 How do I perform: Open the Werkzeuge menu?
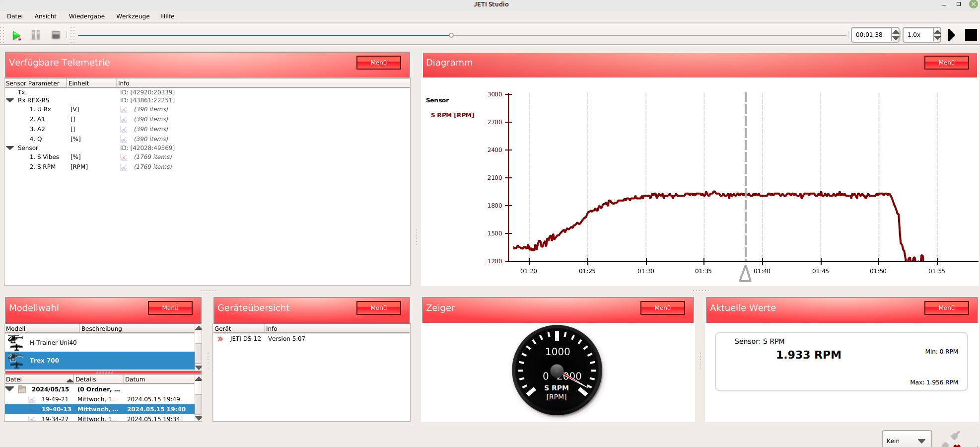pyautogui.click(x=133, y=16)
